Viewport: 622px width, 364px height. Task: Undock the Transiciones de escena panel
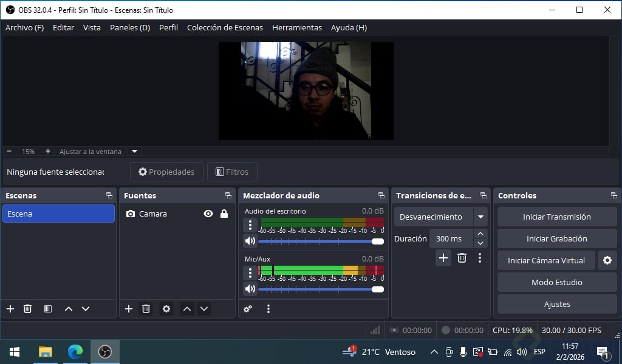tap(483, 195)
